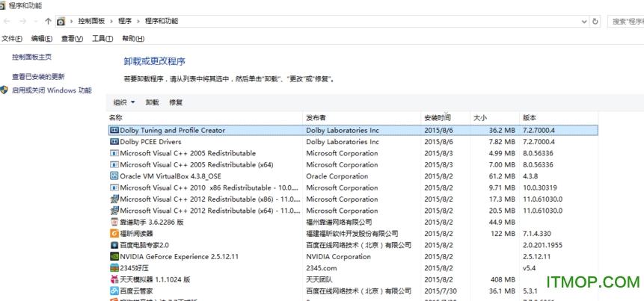Open the 工具(T) menu
This screenshot has height=301, width=644.
pos(102,39)
